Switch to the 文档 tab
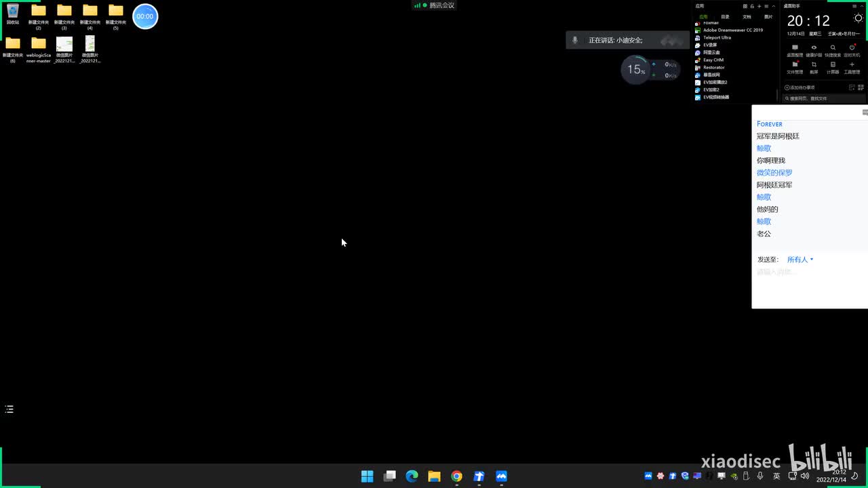The width and height of the screenshot is (868, 488). (x=747, y=17)
